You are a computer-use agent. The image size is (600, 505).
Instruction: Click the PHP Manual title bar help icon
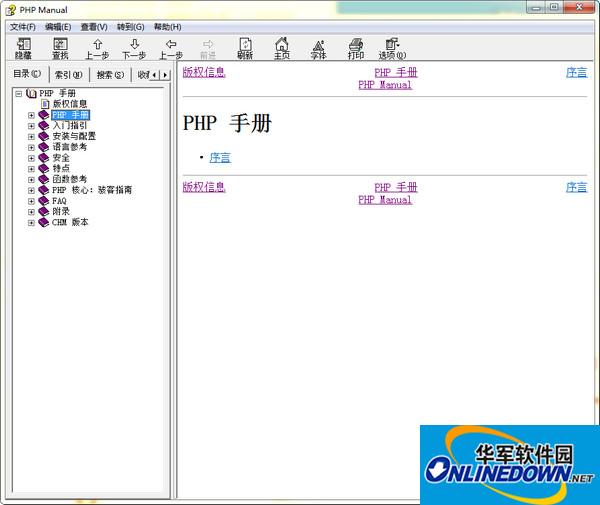pos(10,10)
